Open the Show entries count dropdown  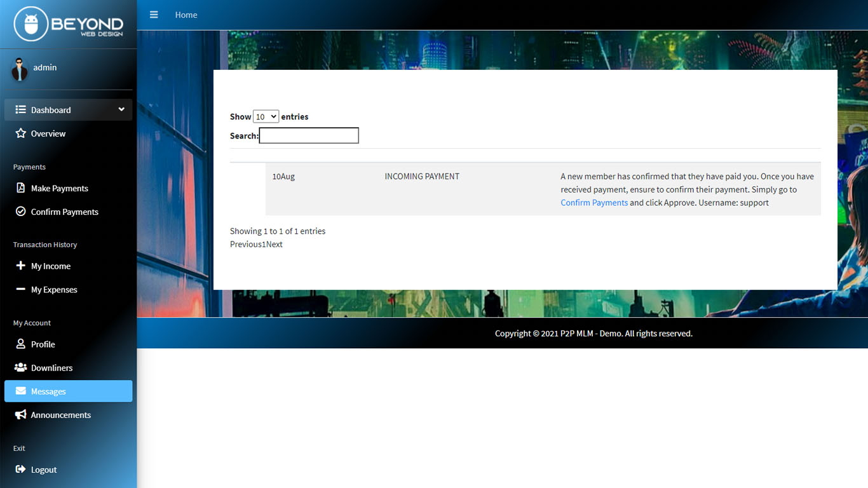point(266,116)
